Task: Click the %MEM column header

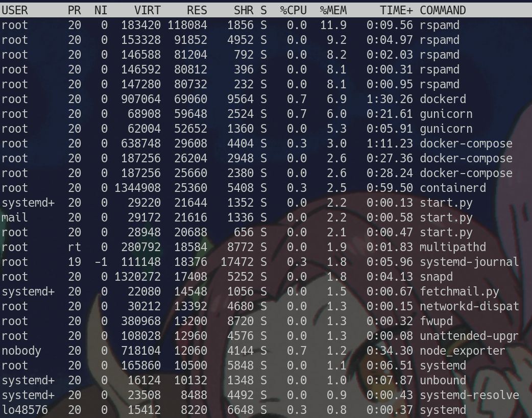Action: click(333, 11)
